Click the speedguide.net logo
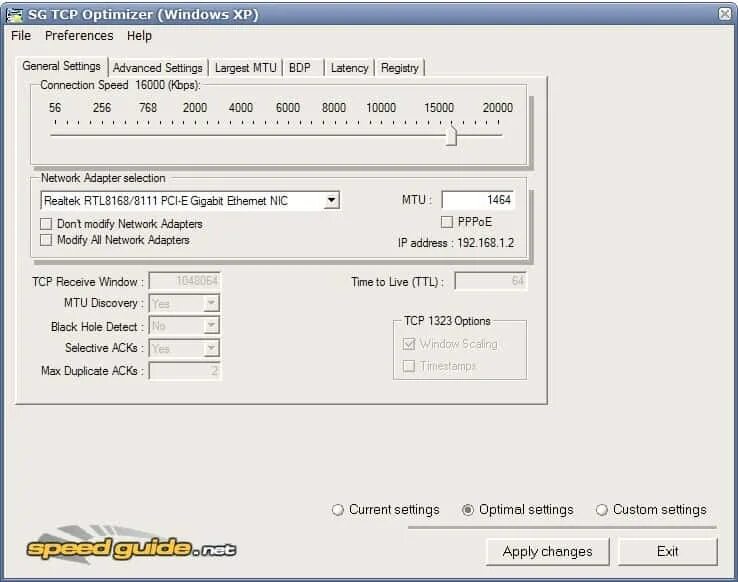Screen dimensions: 738x582 pos(131,545)
